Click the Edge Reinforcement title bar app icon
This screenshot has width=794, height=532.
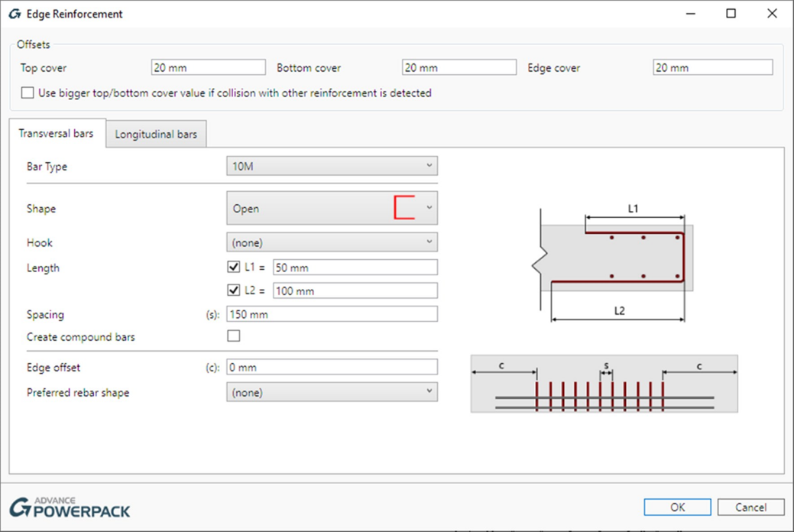(15, 14)
